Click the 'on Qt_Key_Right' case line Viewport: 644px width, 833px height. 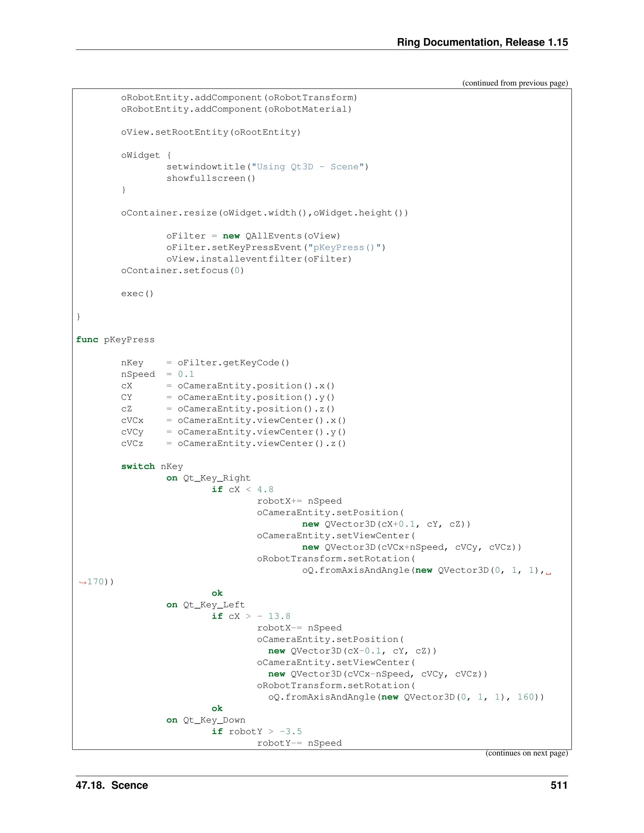pos(208,478)
